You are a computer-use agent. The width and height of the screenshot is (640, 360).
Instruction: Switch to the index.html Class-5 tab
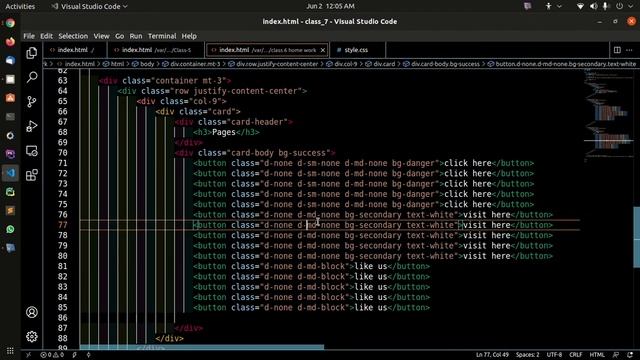point(156,50)
